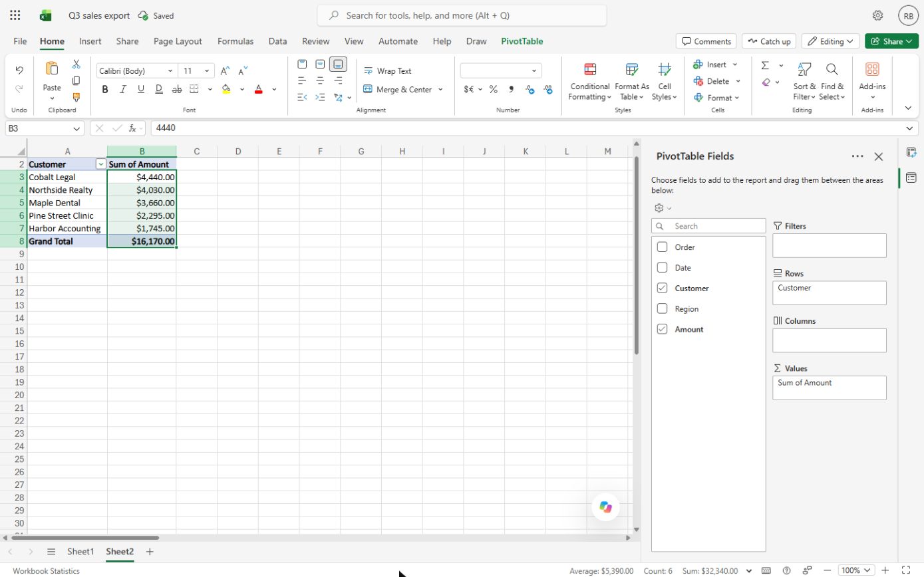924x577 pixels.
Task: Open the Add-ins button
Action: 872,82
